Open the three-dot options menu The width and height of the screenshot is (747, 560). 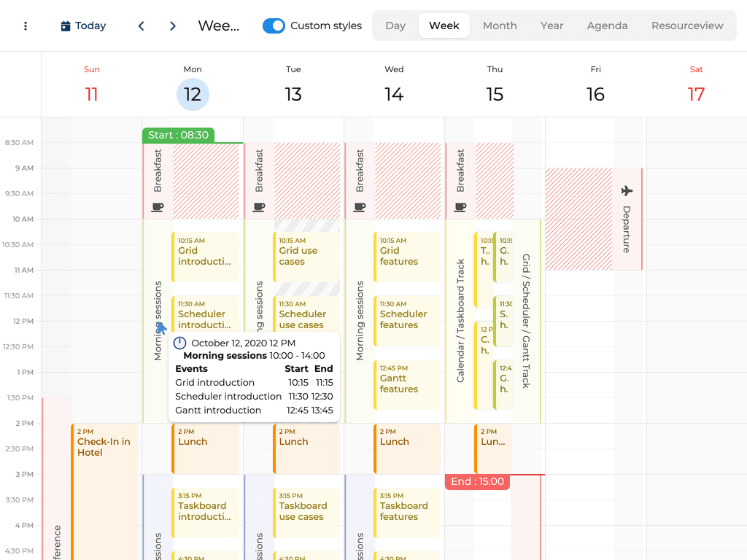click(26, 26)
